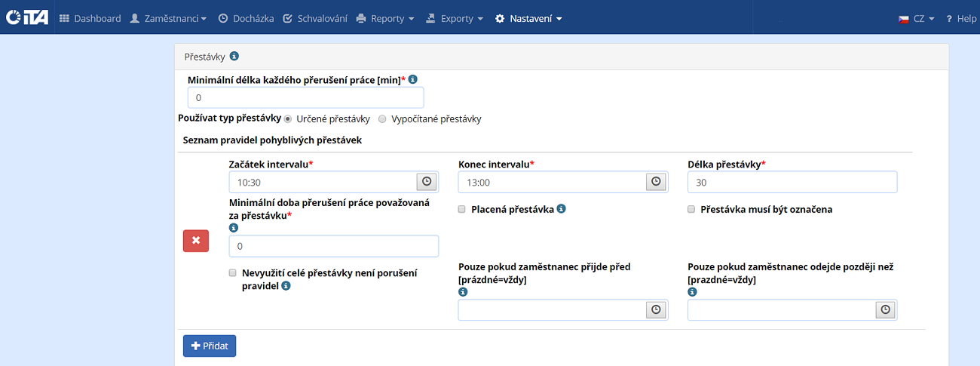980x366 pixels.
Task: Open time picker for Konec intervalu
Action: coord(656,182)
